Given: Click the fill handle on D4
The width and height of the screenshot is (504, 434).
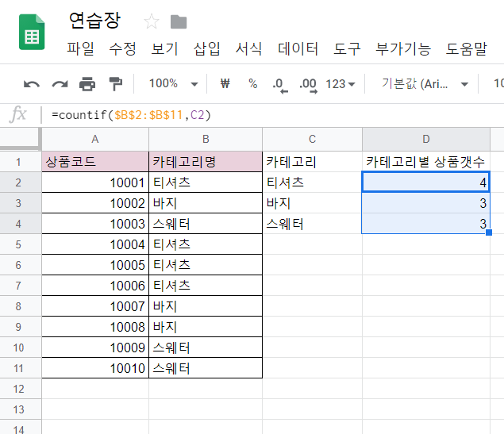Looking at the screenshot, I should point(489,232).
